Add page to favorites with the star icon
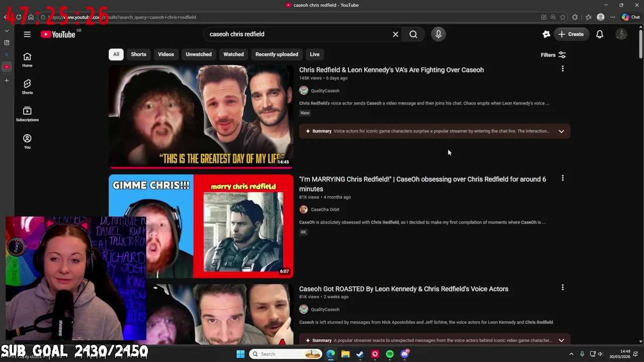The height and width of the screenshot is (362, 644). point(563,17)
